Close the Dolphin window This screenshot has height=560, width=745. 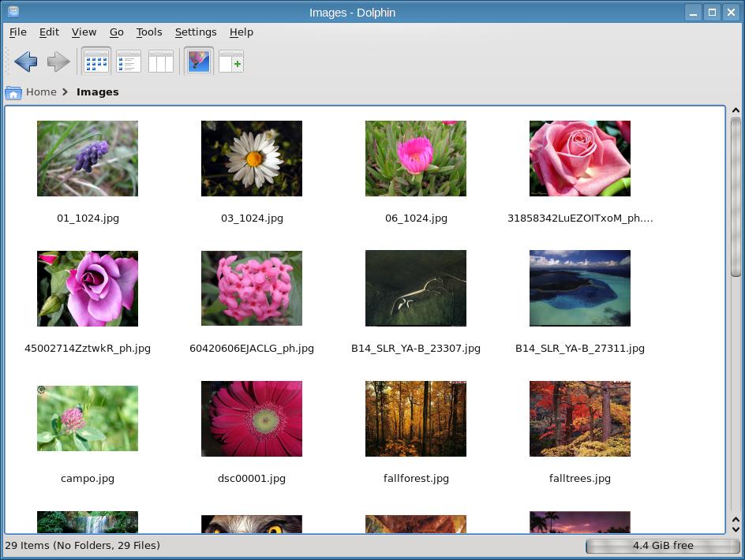[732, 13]
